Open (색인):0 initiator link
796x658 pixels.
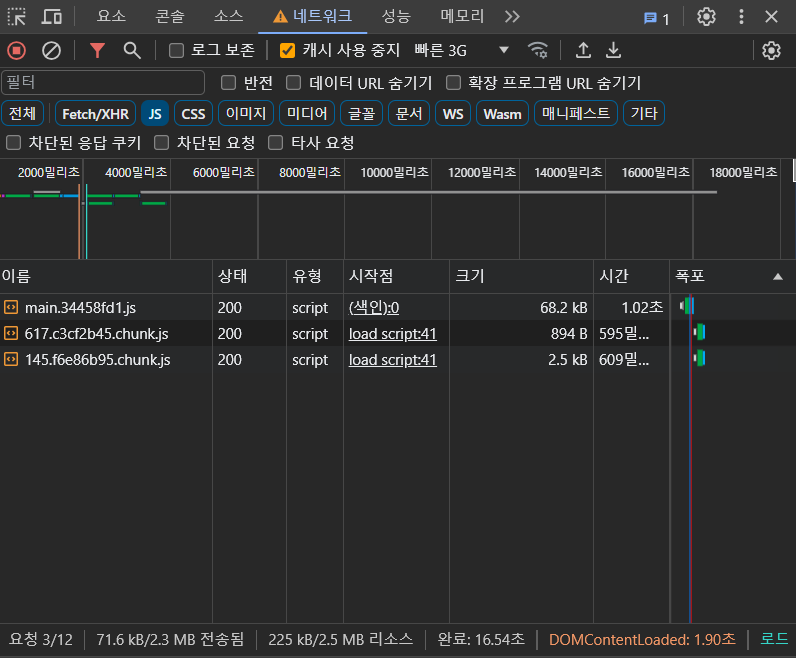point(374,307)
